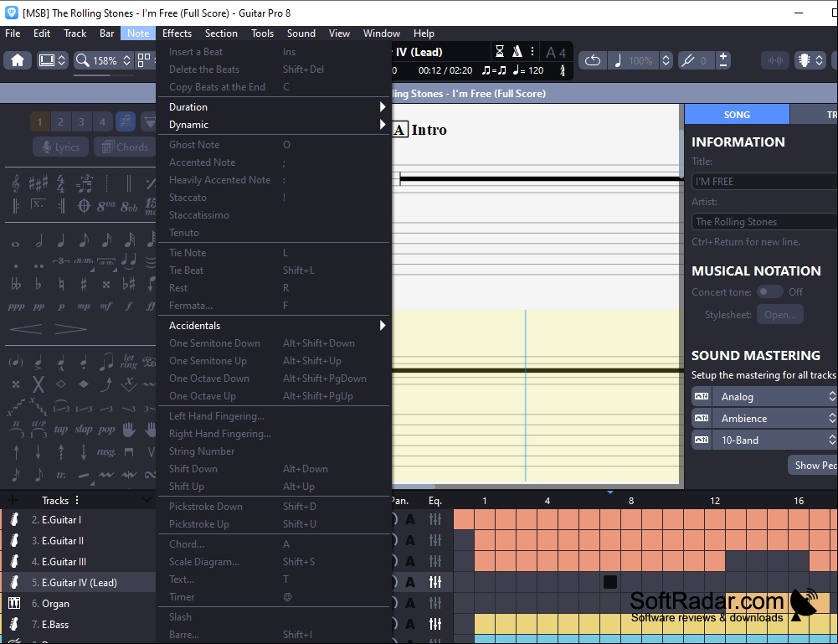The height and width of the screenshot is (644, 838).
Task: Go to the Home screen icon
Action: point(18,60)
